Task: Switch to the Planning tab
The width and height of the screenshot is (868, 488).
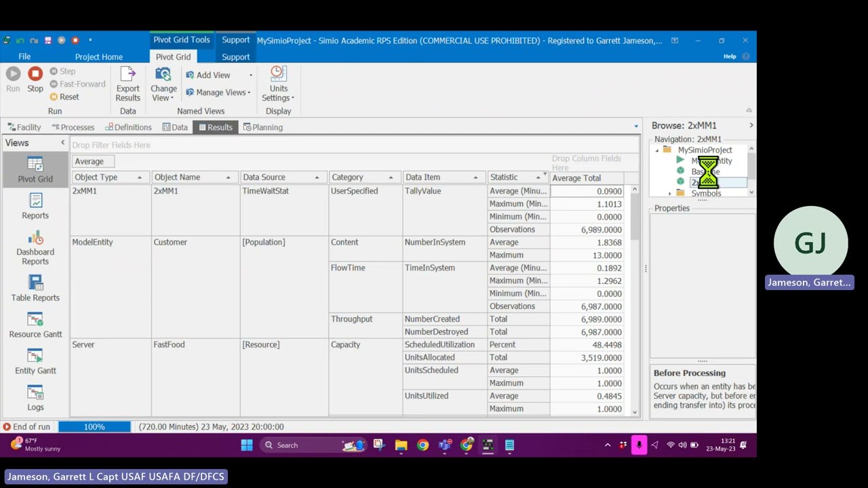Action: click(263, 127)
